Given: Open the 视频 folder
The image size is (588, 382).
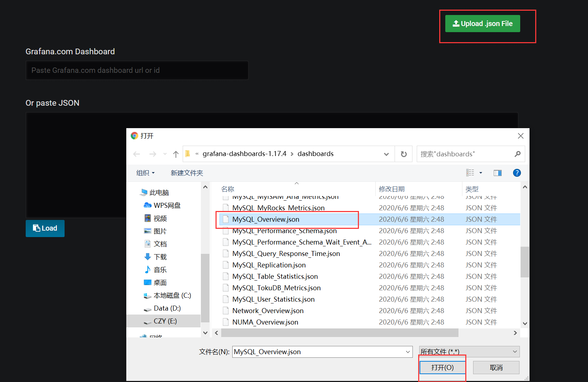Looking at the screenshot, I should pyautogui.click(x=156, y=218).
